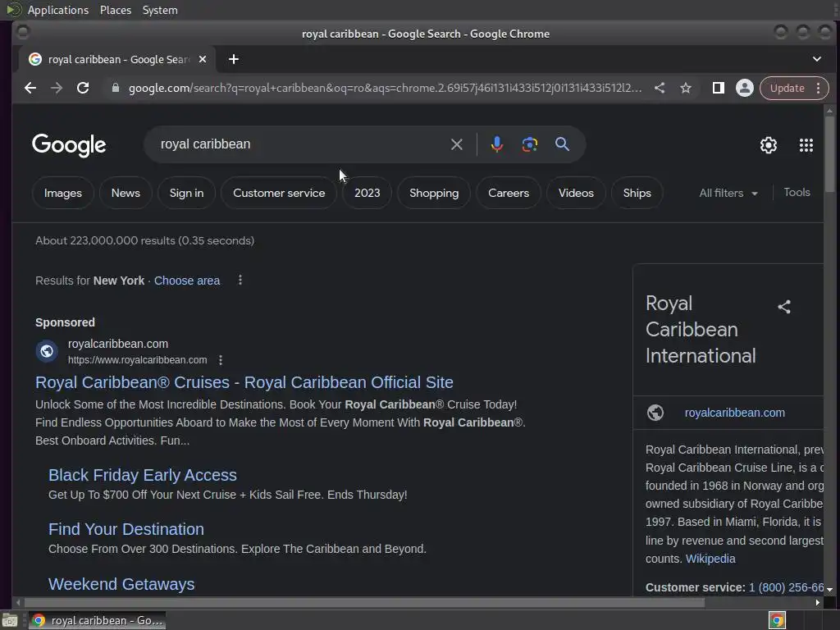The width and height of the screenshot is (840, 630).
Task: Open Royal Caribbean Official Site link
Action: pyautogui.click(x=244, y=382)
